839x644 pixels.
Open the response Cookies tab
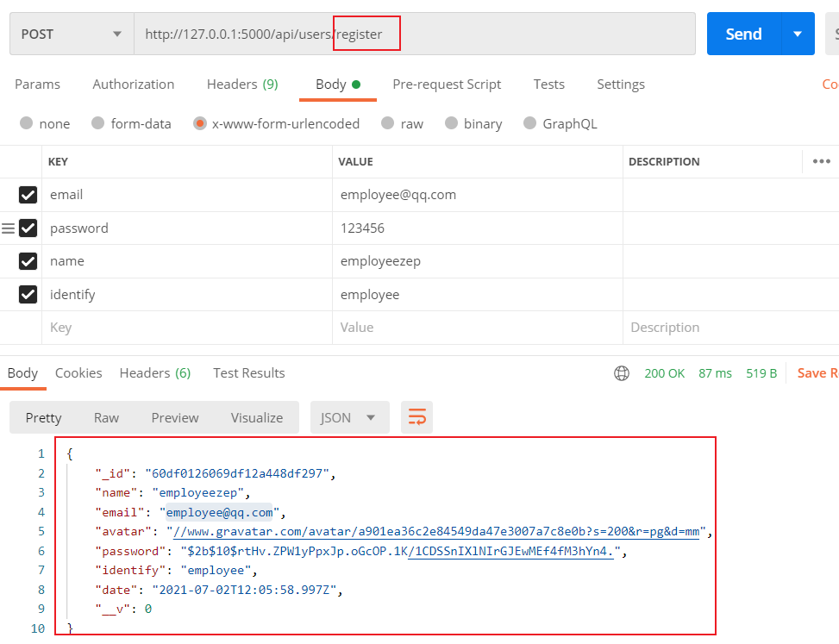[78, 373]
